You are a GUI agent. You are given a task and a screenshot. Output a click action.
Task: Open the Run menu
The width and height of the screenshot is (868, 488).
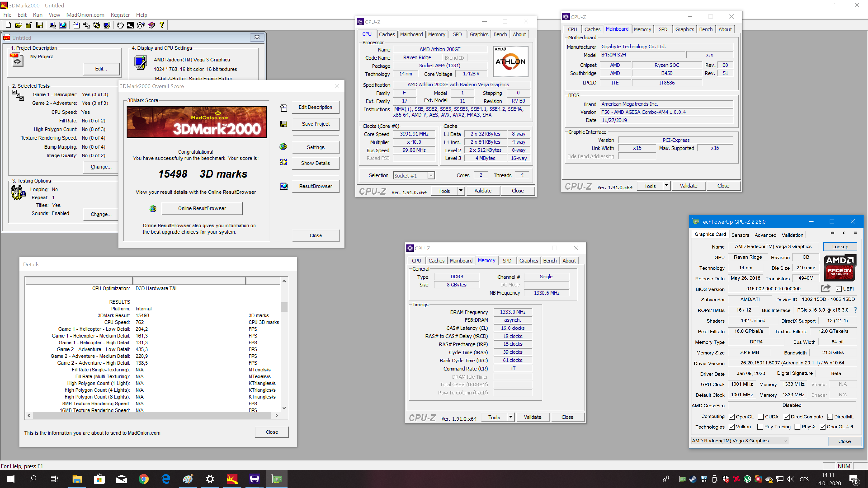click(38, 15)
